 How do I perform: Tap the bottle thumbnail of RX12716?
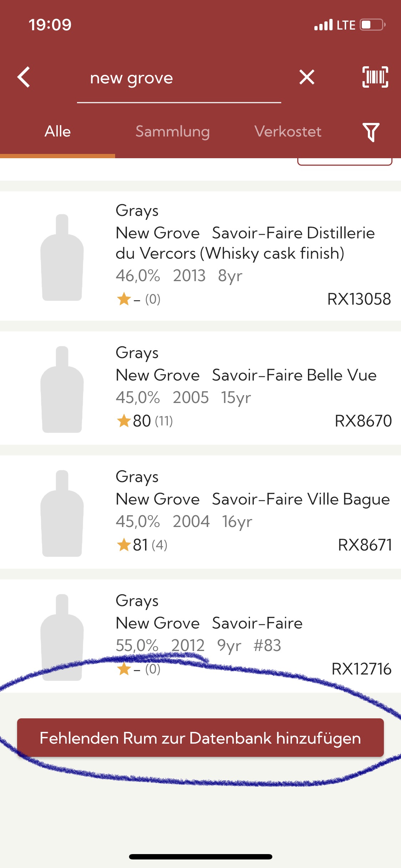click(62, 637)
